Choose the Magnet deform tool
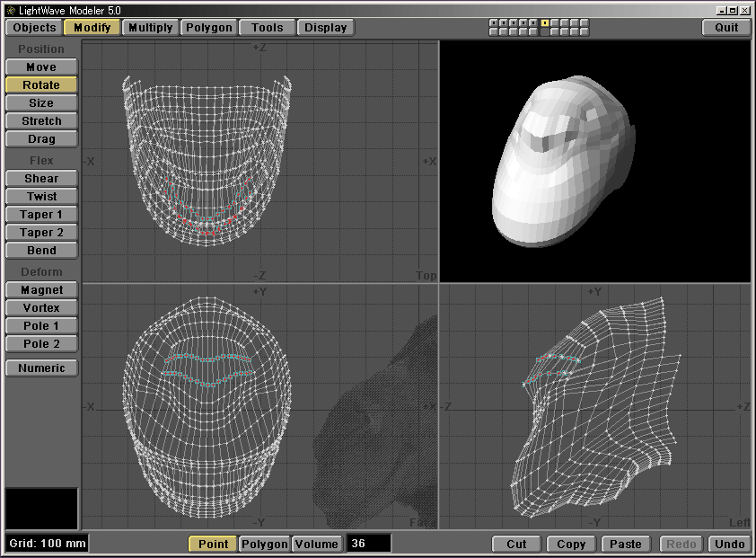Image resolution: width=756 pixels, height=558 pixels. [x=41, y=290]
